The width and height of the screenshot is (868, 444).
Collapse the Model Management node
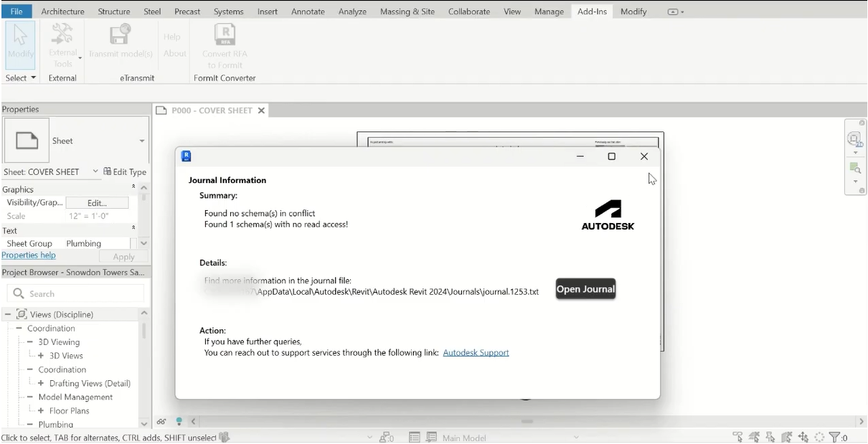click(30, 397)
